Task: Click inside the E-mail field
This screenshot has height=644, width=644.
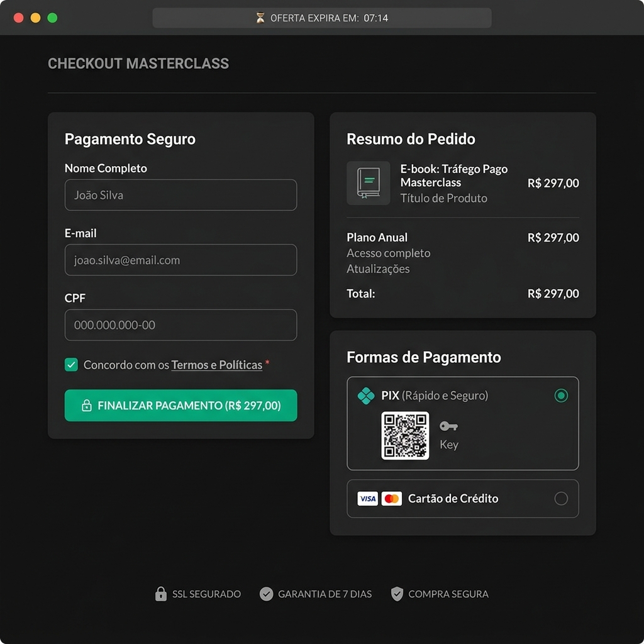Action: (x=180, y=260)
